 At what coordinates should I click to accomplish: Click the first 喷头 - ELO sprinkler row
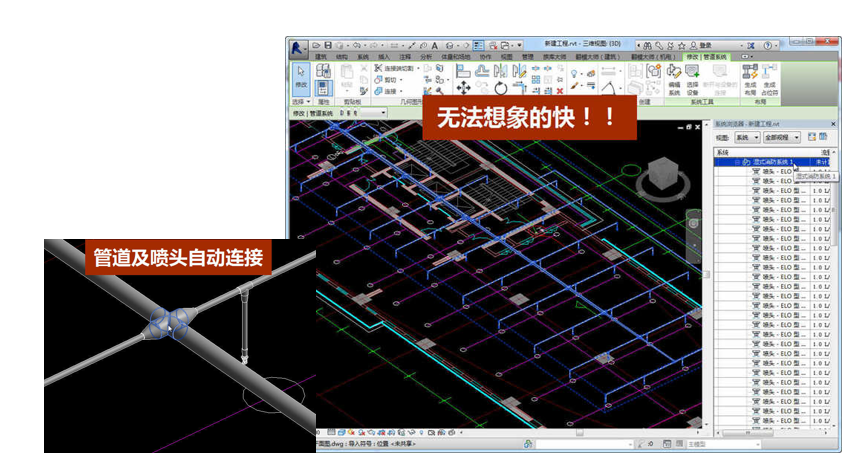(x=771, y=171)
